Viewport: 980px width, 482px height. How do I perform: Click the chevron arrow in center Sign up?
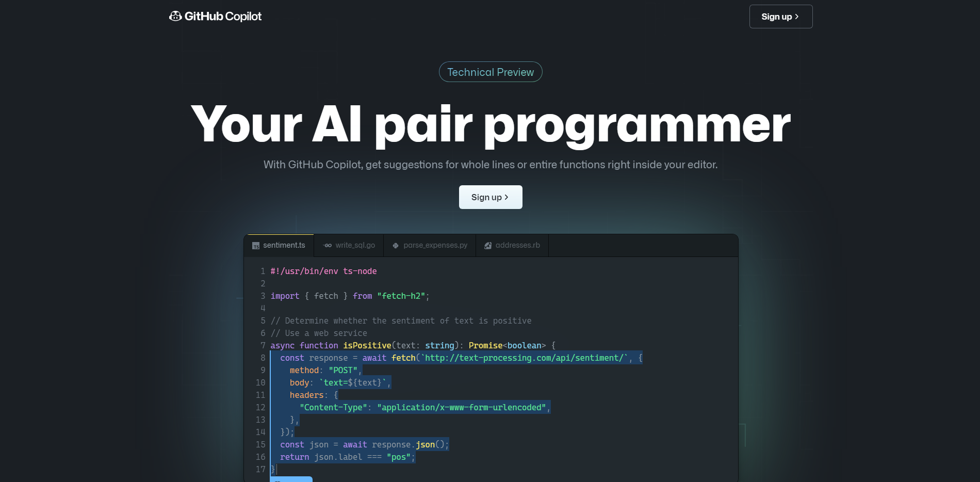(x=507, y=197)
